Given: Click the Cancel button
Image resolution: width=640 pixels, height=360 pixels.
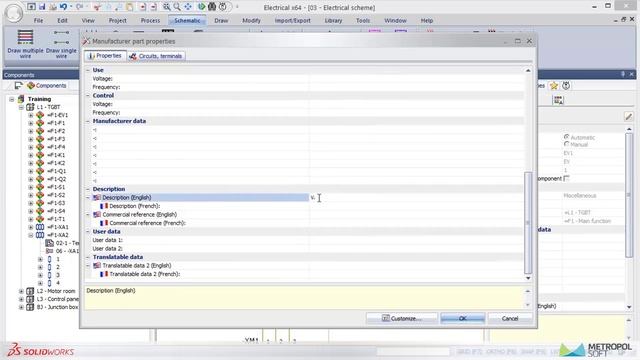Looking at the screenshot, I should (510, 318).
